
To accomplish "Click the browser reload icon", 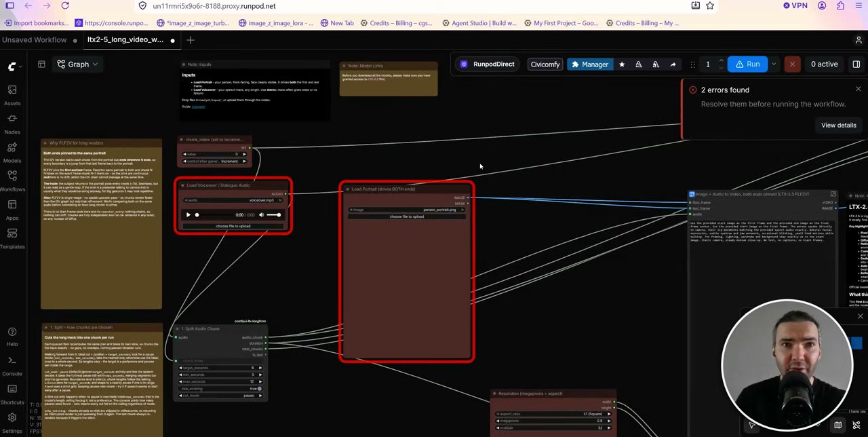I will (x=65, y=6).
